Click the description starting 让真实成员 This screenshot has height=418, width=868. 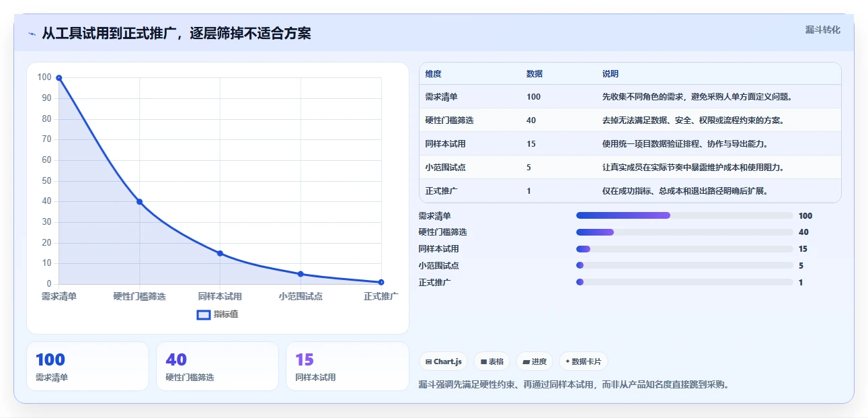[694, 168]
